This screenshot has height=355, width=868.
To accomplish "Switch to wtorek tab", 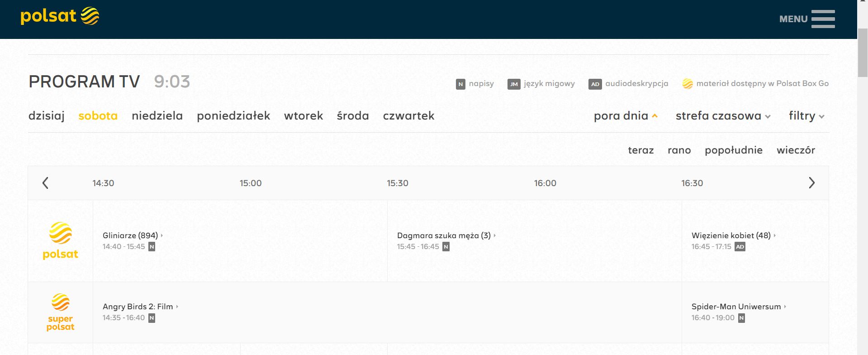I will tap(304, 116).
